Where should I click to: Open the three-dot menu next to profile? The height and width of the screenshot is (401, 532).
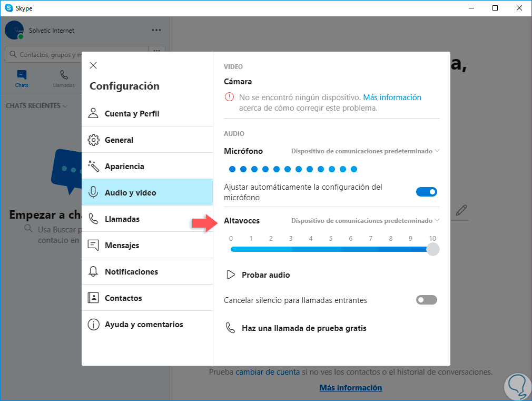[x=156, y=30]
